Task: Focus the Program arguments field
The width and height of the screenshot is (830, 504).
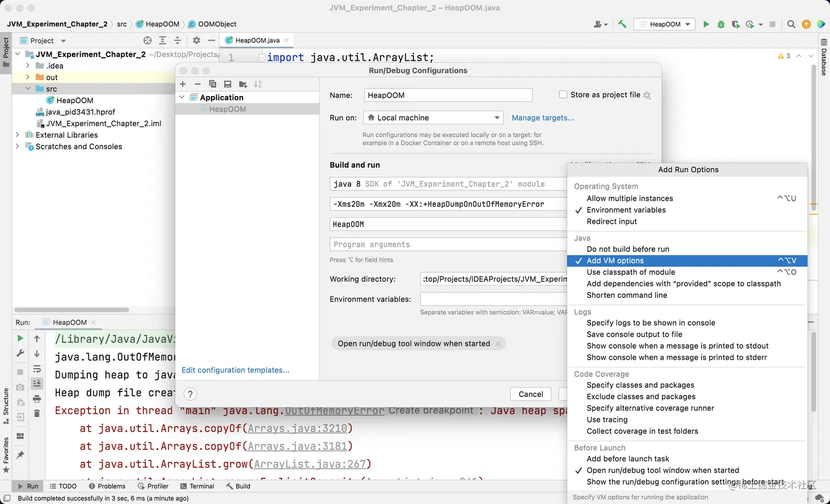Action: [x=448, y=245]
